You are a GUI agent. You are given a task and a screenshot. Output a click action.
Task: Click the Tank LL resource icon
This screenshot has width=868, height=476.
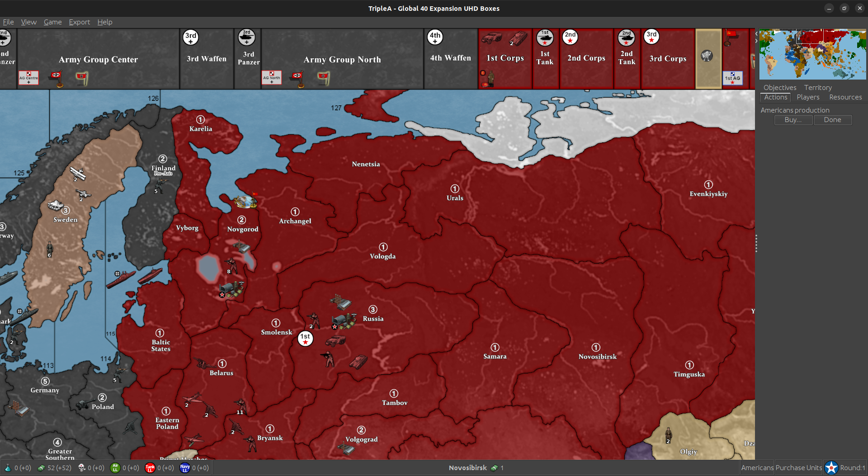click(150, 468)
